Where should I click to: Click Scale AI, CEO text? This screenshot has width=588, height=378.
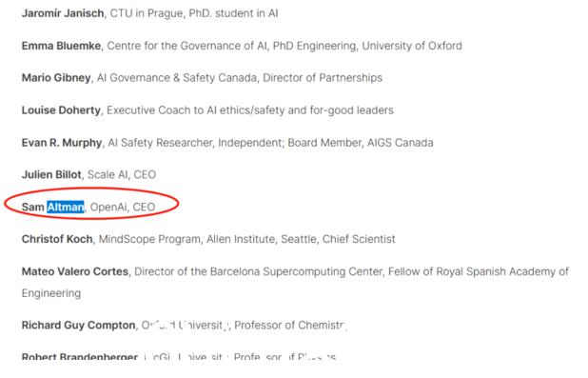pos(122,175)
